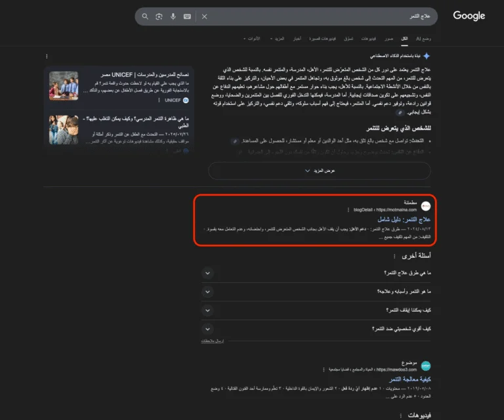
Task: Click the AI overview sparkle icon
Action: [x=427, y=56]
